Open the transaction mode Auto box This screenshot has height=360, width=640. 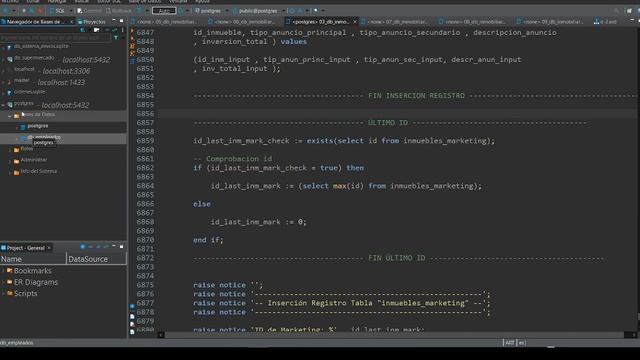tap(164, 11)
